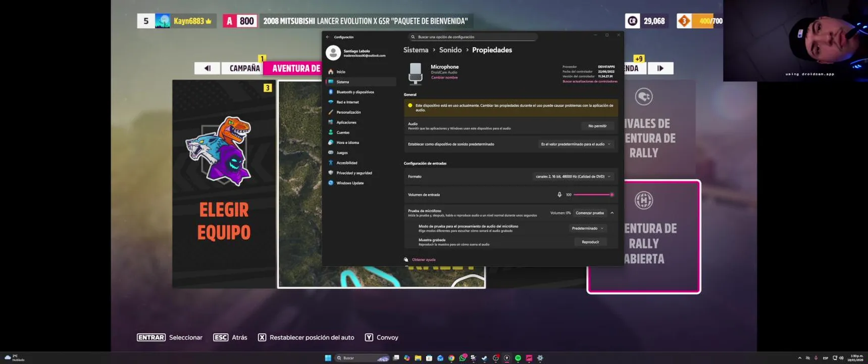
Task: Click the credits CR 29,068 indicator
Action: click(x=646, y=21)
